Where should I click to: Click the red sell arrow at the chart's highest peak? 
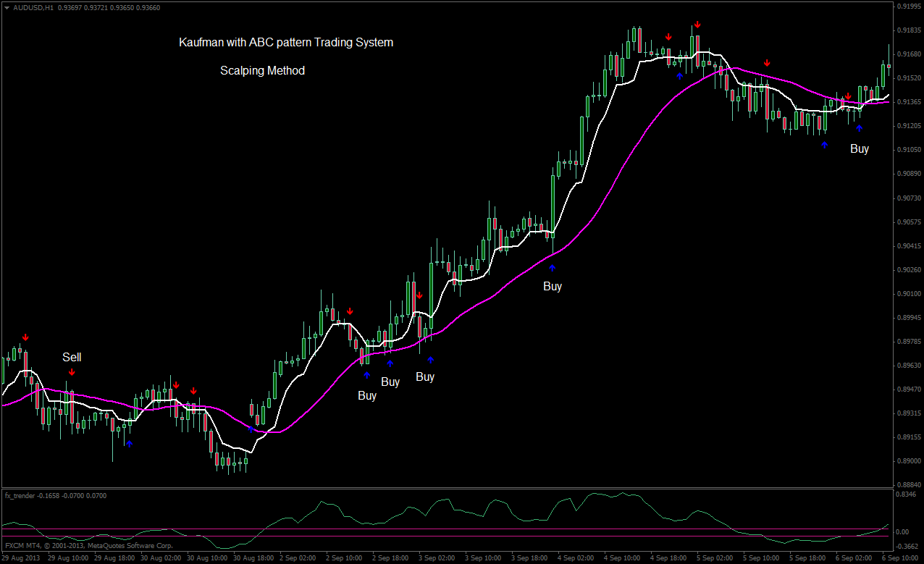697,24
